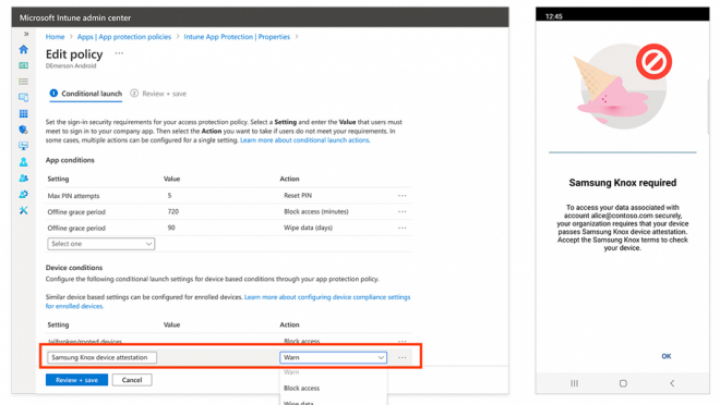This screenshot has width=720, height=405.
Task: Switch to the Review + save step tab
Action: tap(158, 94)
